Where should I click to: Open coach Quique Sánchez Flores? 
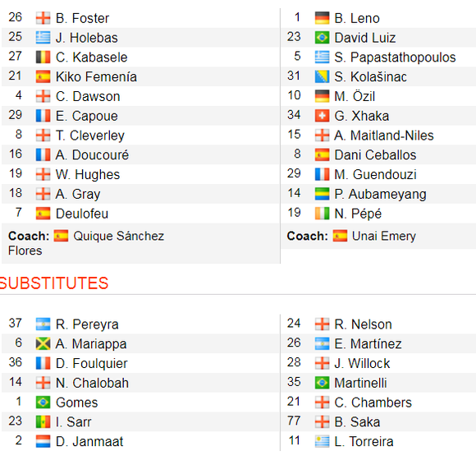(86, 243)
